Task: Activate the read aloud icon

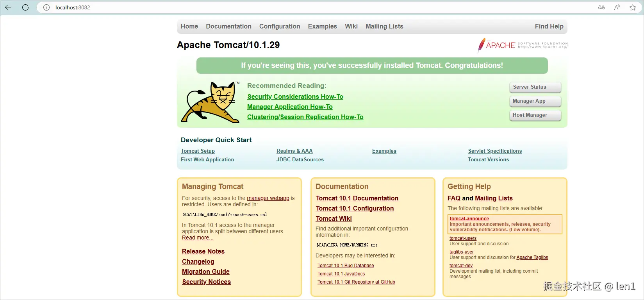Action: [x=617, y=7]
